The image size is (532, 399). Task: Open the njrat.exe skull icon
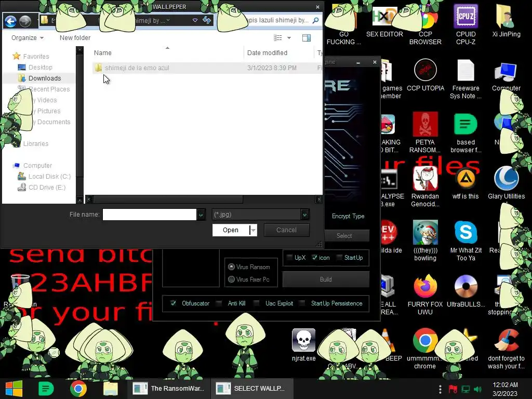pos(303,345)
